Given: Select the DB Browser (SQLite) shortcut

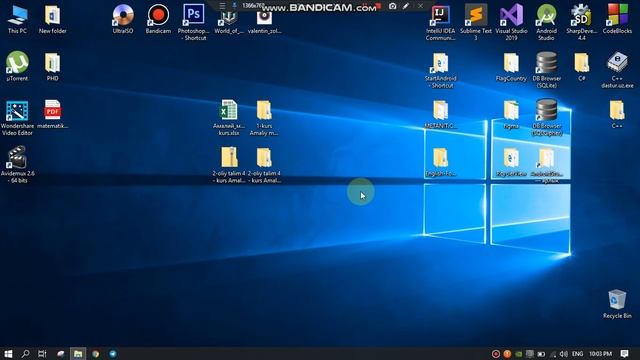Looking at the screenshot, I should pos(547,70).
